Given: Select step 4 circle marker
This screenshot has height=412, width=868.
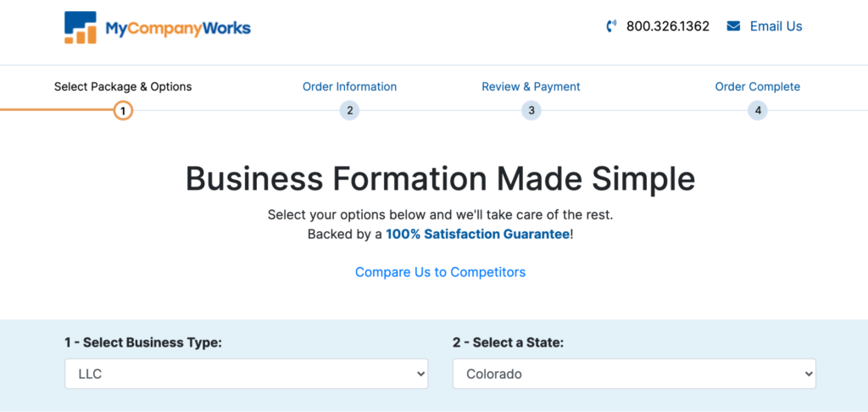Looking at the screenshot, I should 757,111.
